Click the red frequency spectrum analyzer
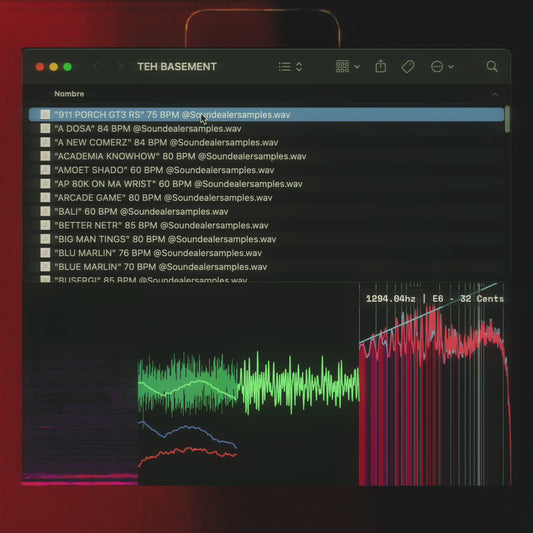Image resolution: width=533 pixels, height=533 pixels. (x=435, y=384)
